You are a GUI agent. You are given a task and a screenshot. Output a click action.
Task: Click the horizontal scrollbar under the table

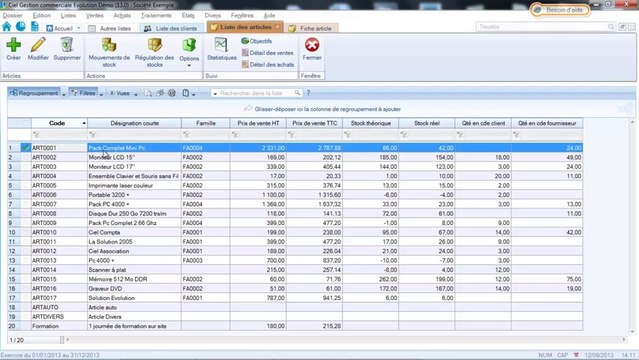pyautogui.click(x=346, y=340)
